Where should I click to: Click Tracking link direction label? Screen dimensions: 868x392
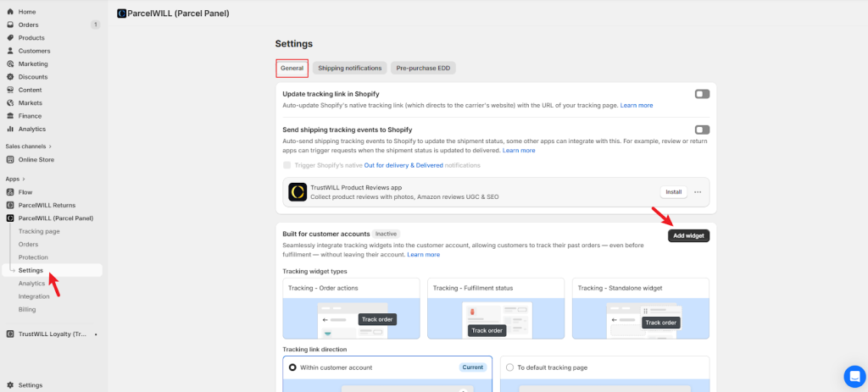(314, 350)
